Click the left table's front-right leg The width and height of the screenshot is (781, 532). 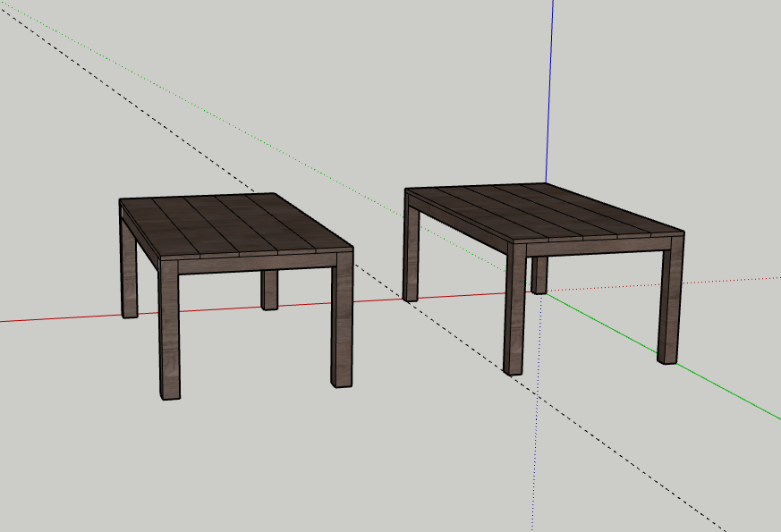click(342, 319)
